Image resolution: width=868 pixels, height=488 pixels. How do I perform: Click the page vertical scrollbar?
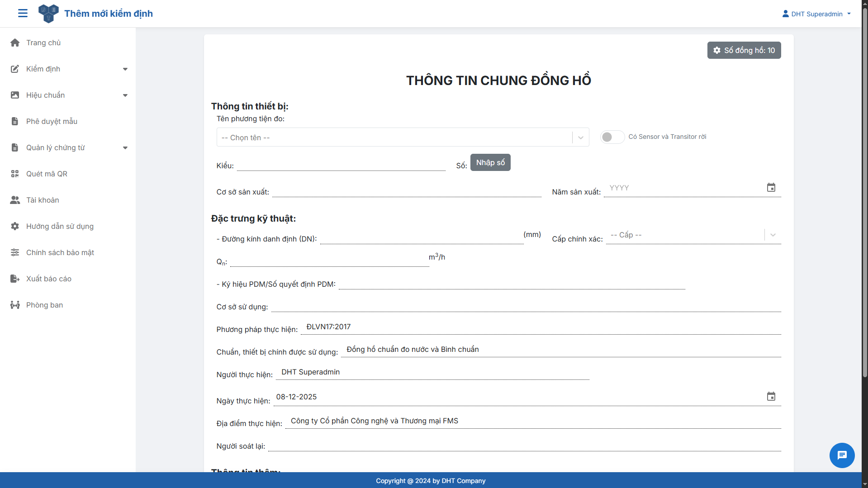pos(864,190)
